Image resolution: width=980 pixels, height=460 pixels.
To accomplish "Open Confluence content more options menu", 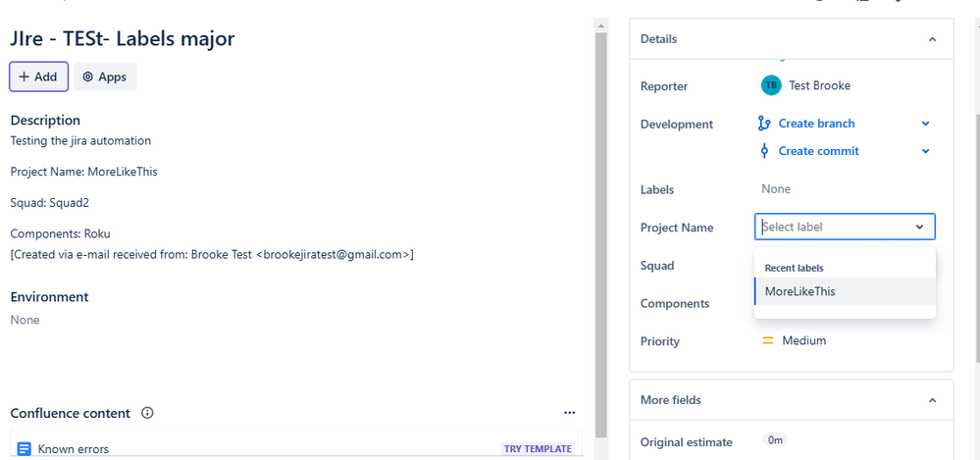I will [x=569, y=413].
